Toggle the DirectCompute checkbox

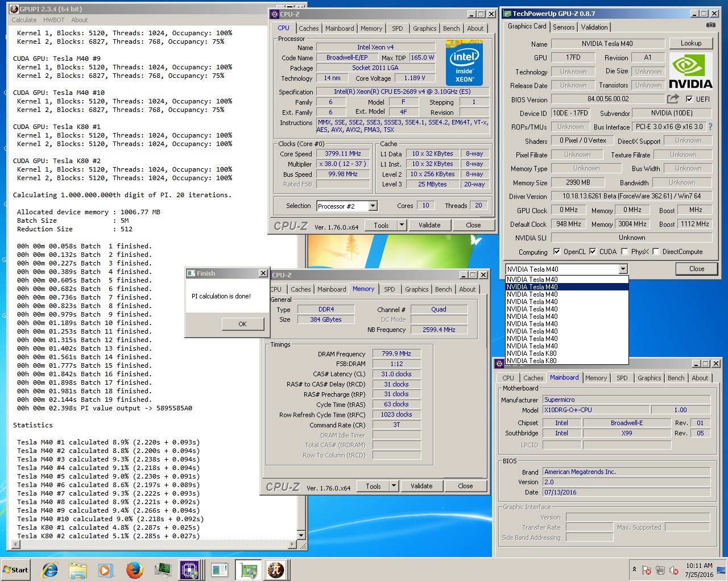pyautogui.click(x=656, y=252)
